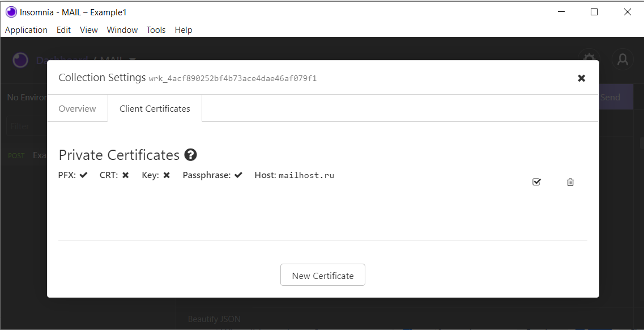The width and height of the screenshot is (644, 330).
Task: Click the purple workspace logo beside Dashboard
Action: pos(20,60)
